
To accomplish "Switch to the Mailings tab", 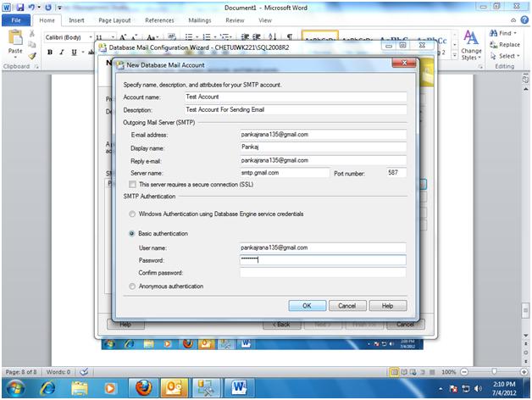I will 200,20.
